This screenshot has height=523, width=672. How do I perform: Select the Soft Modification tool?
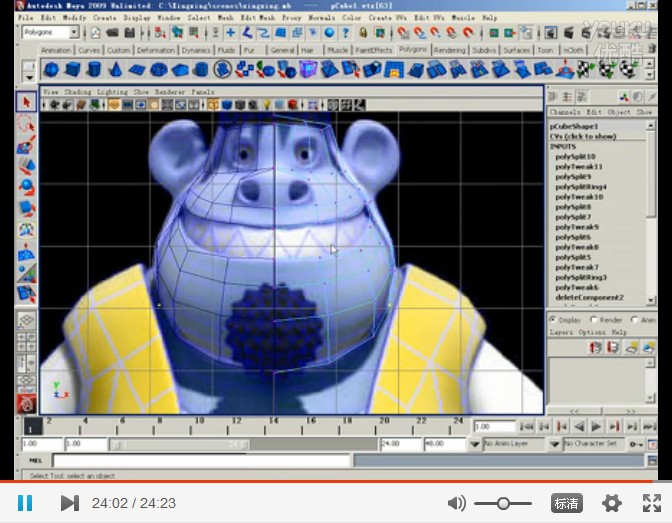pyautogui.click(x=26, y=252)
